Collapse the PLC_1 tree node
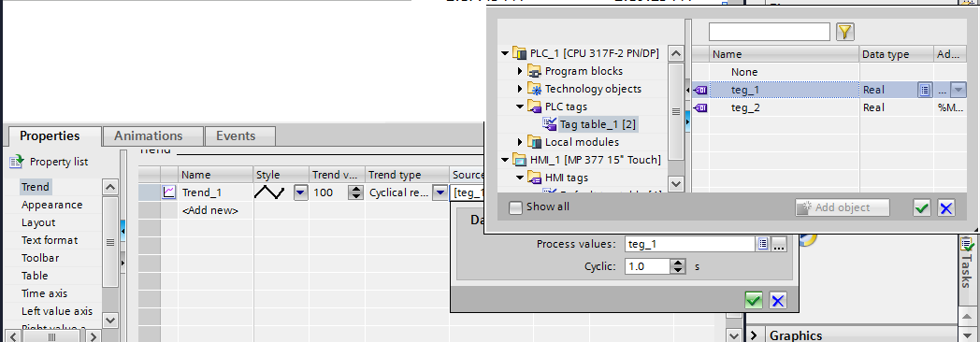This screenshot has height=342, width=980. [x=505, y=53]
